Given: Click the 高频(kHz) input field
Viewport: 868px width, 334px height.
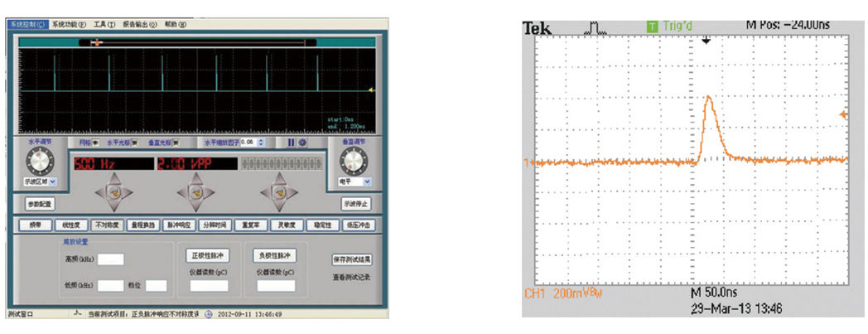Looking at the screenshot, I should point(111,259).
